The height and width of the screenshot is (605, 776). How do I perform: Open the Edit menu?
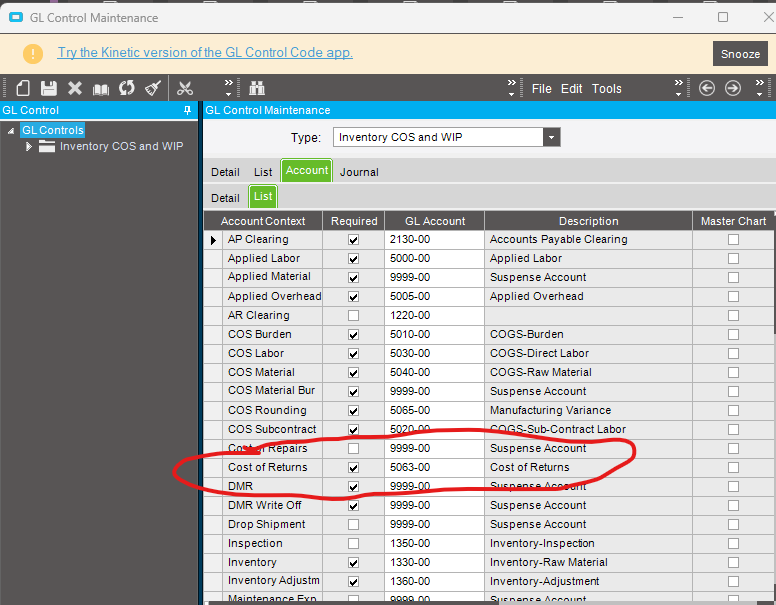(571, 89)
